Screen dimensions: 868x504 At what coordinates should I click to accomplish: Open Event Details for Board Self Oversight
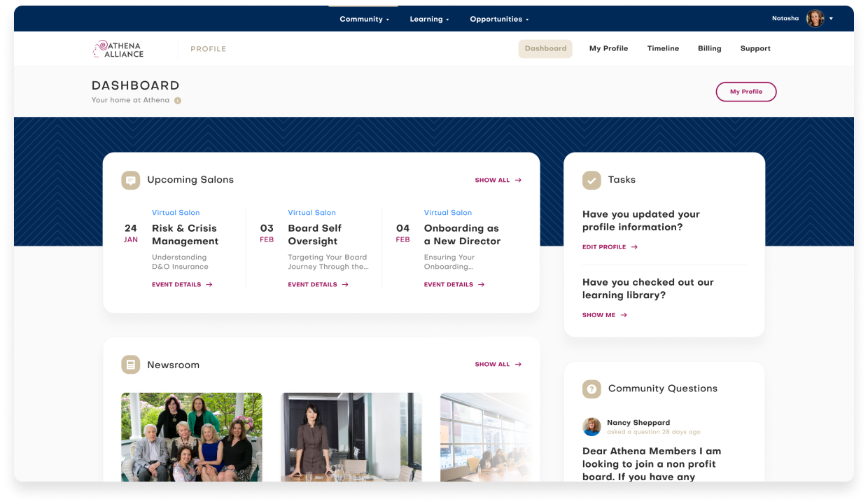coord(318,285)
